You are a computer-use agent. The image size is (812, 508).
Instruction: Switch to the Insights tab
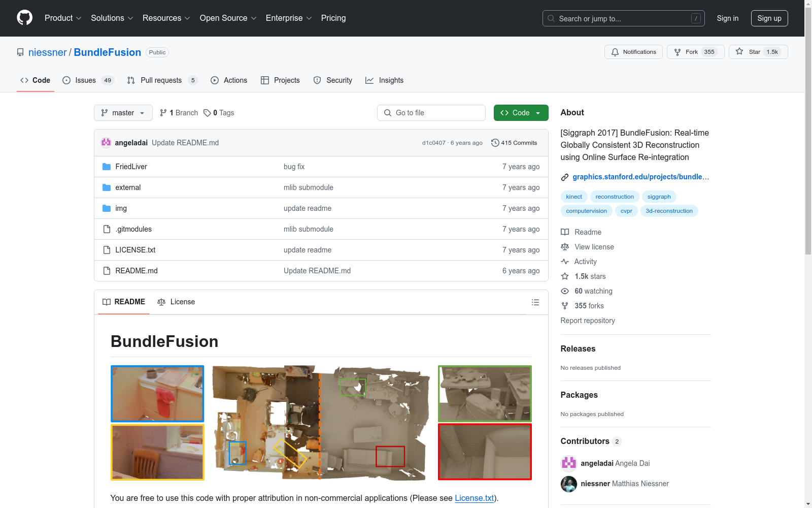pos(385,80)
